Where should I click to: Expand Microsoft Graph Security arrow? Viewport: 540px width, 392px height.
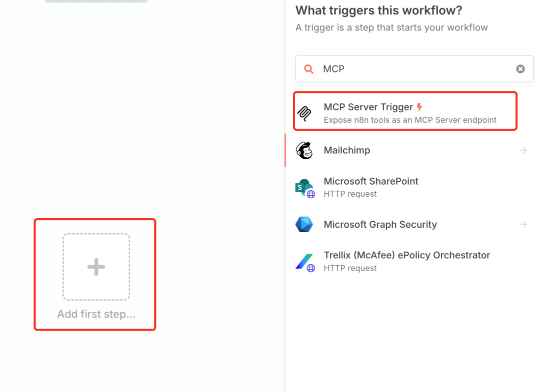pos(523,225)
